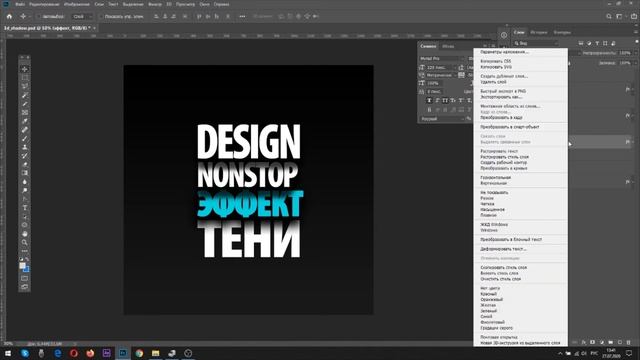Select the Lasso tool

[x=24, y=86]
